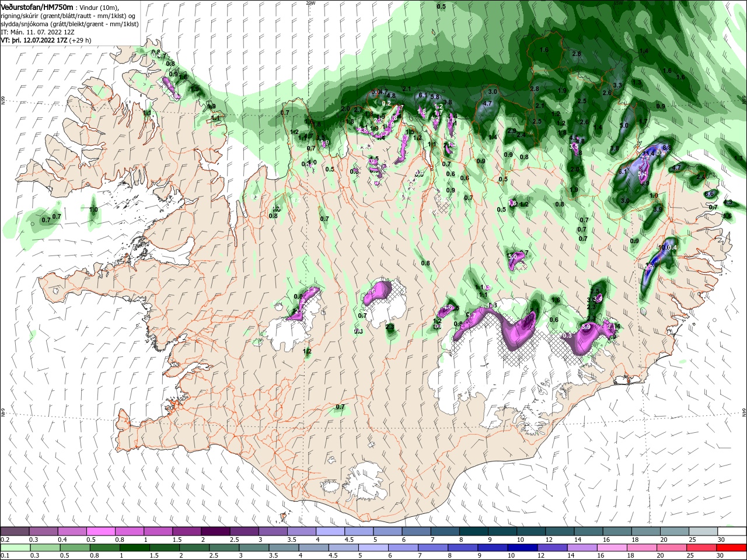Screen dimensions: 747x560
Task: Click the dark teal swatch after 9 on snow scale
Action: [503, 531]
